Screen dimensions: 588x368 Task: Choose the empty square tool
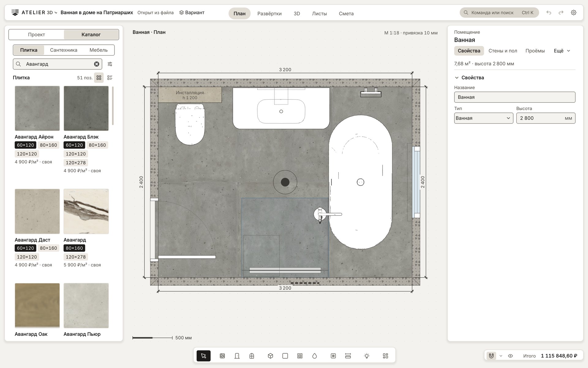tap(285, 356)
